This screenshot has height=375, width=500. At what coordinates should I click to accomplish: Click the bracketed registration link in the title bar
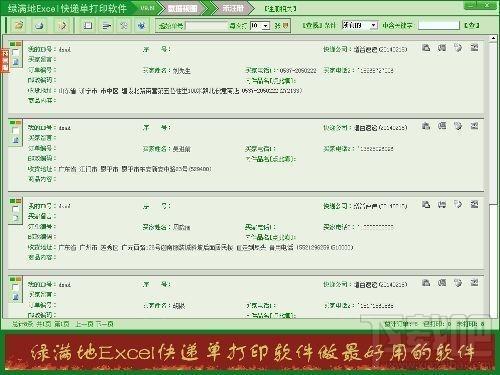280,9
